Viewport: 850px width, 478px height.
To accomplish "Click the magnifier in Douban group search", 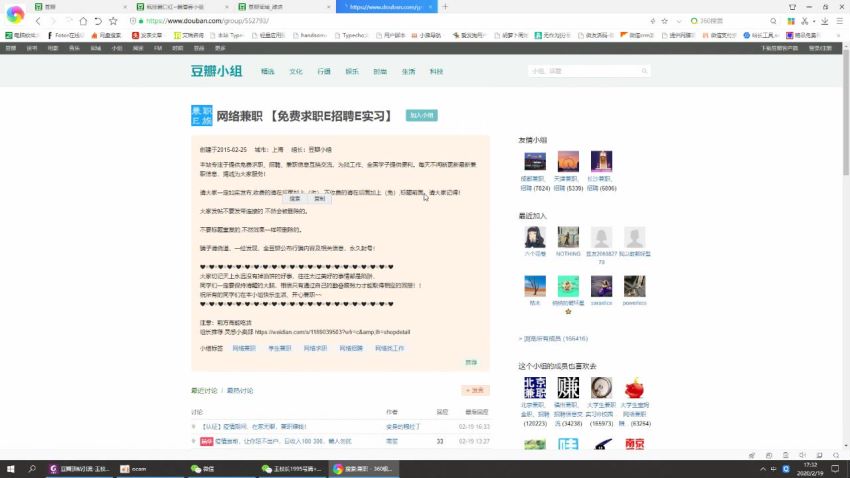I will click(645, 71).
